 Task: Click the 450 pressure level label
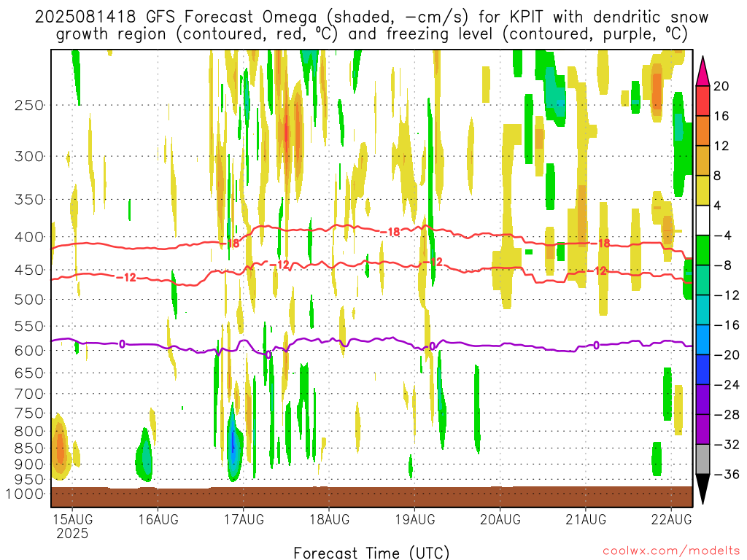point(29,270)
